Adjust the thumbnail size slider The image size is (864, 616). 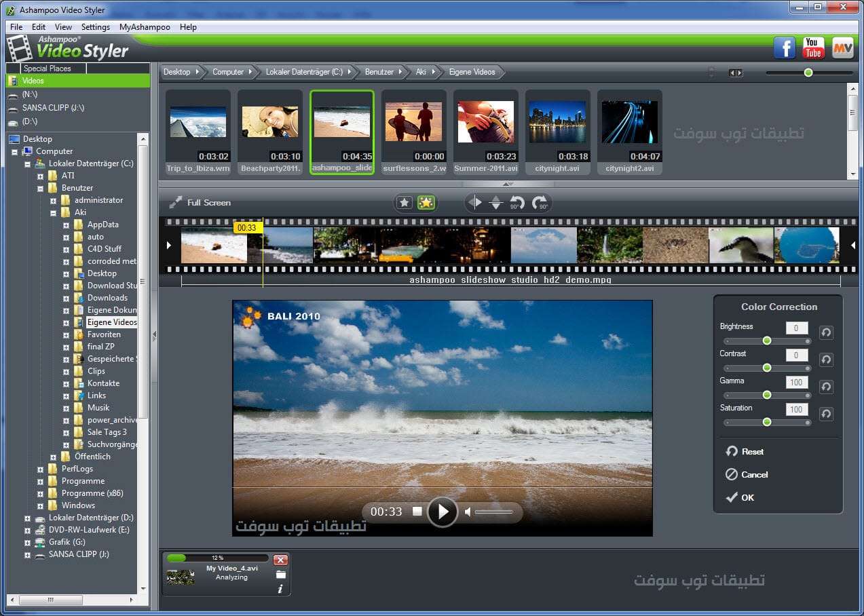pos(808,73)
